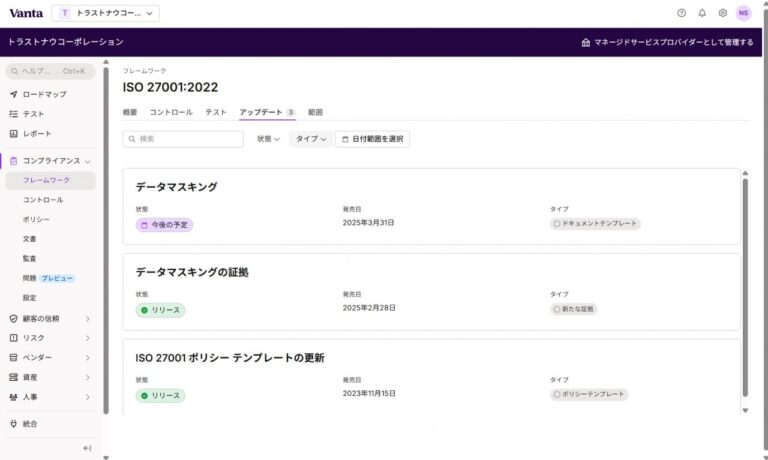Expand the 顧客の信頼 section chevron
The height and width of the screenshot is (460, 768).
88,319
